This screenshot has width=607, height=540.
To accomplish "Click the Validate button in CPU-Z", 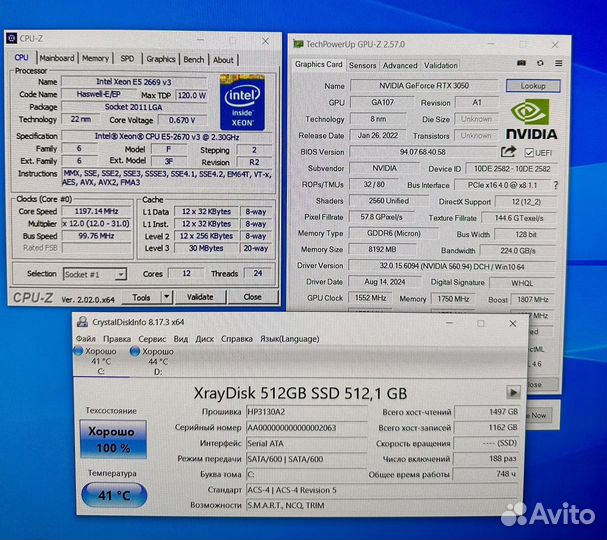I will click(x=200, y=297).
